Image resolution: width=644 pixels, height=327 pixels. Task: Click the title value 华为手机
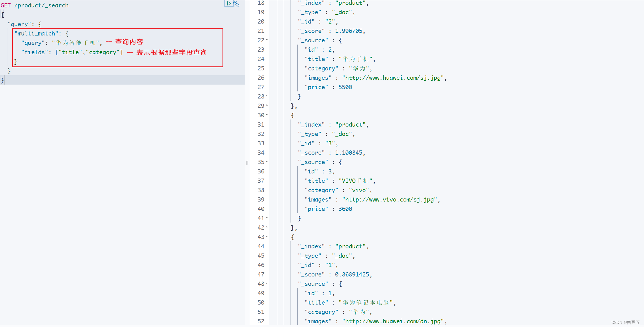[355, 59]
